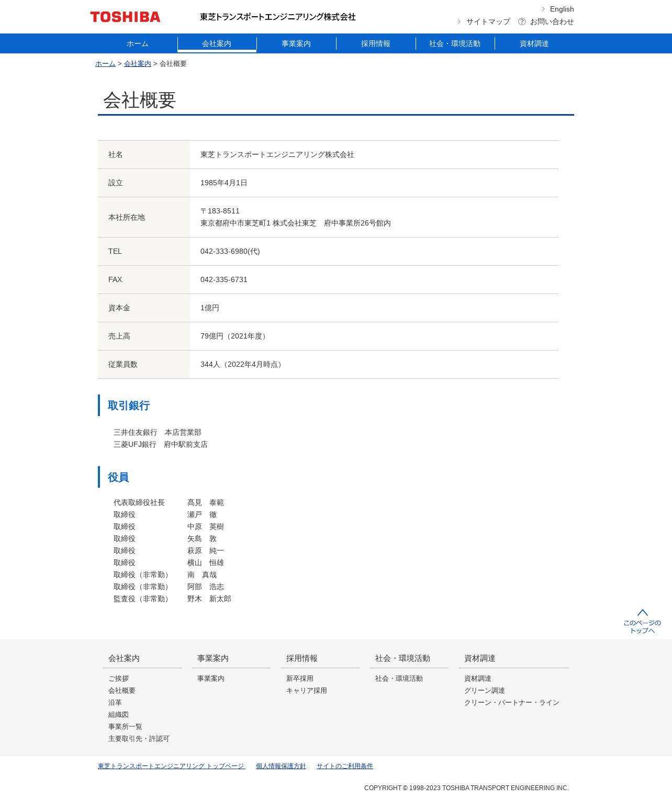The image size is (672, 799).
Task: Click the このページのトップへ link text
Action: 642,626
